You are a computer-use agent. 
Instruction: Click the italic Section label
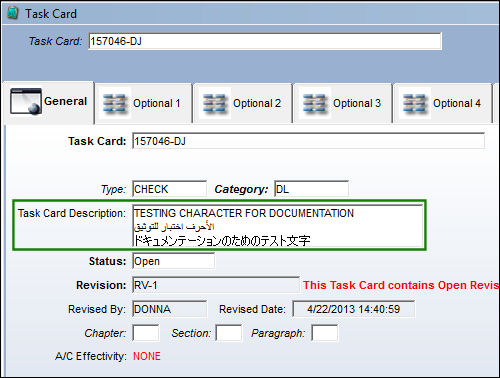(x=191, y=333)
